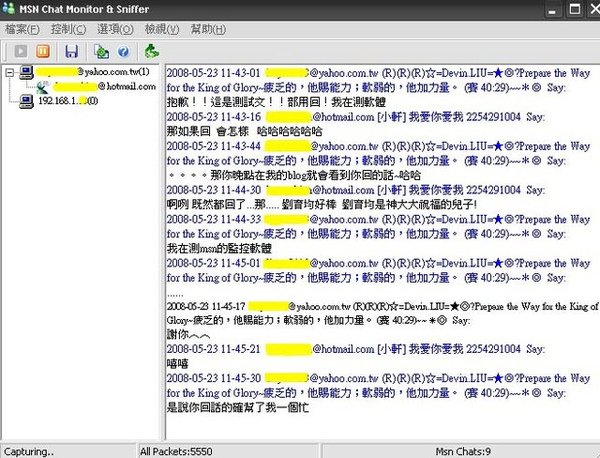
Task: Click 'MSN Chat Monitor & Sniffer' window title
Action: point(84,9)
